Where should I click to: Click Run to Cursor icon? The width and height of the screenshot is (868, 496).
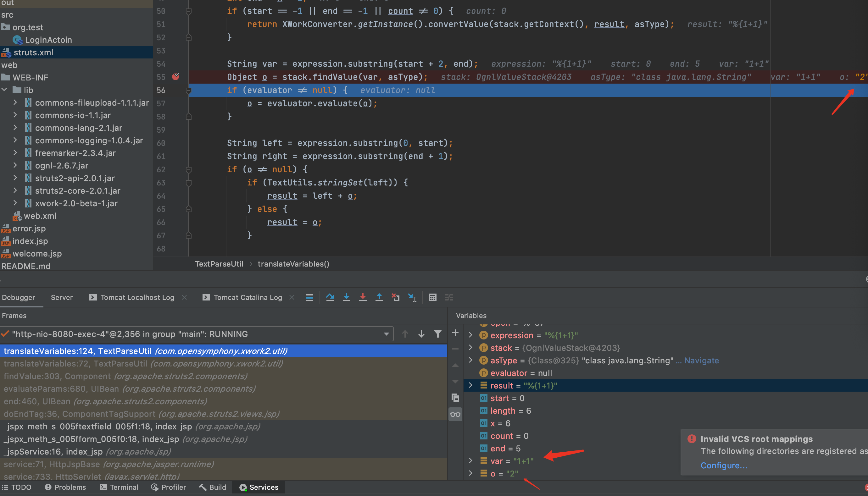tap(412, 297)
